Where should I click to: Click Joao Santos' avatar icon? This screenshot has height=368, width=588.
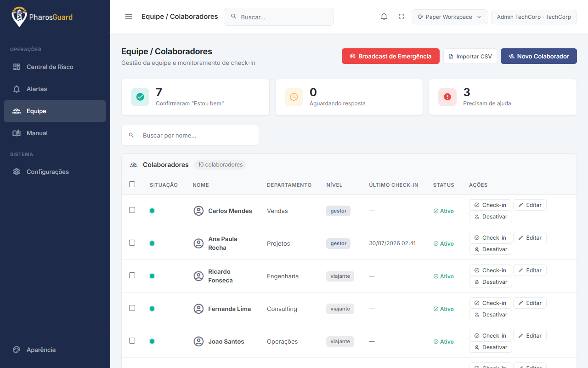[x=198, y=341]
